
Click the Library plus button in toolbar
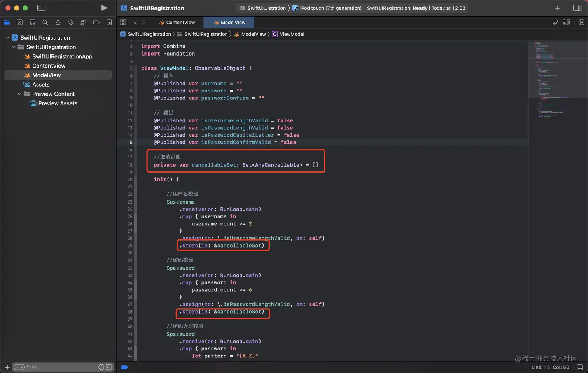(558, 8)
